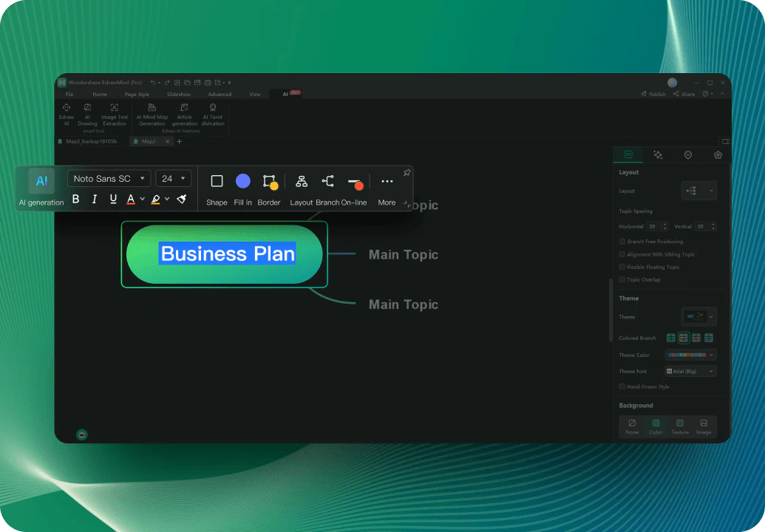This screenshot has width=765, height=532.
Task: Enable Flexible Floating Topic checkbox
Action: pyautogui.click(x=622, y=267)
